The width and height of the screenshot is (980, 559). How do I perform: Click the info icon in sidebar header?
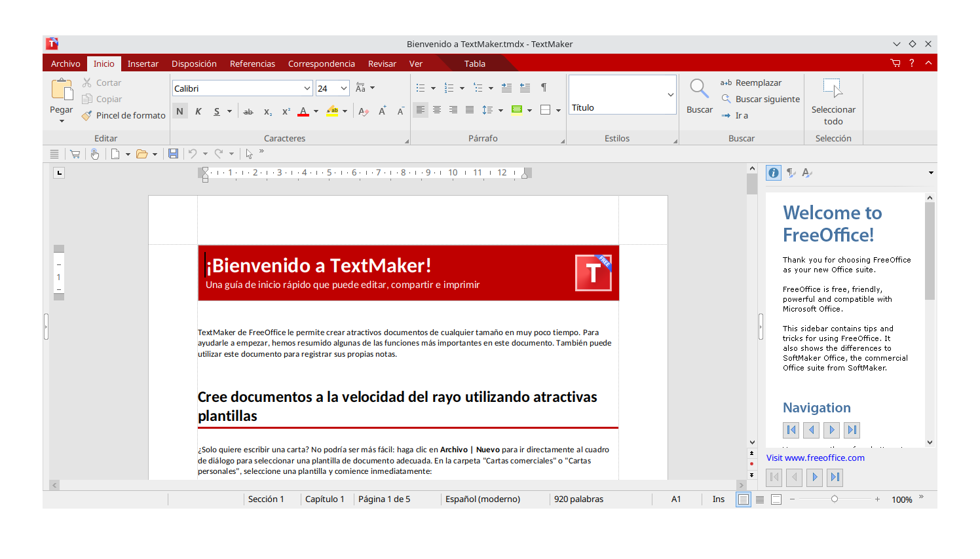point(774,173)
